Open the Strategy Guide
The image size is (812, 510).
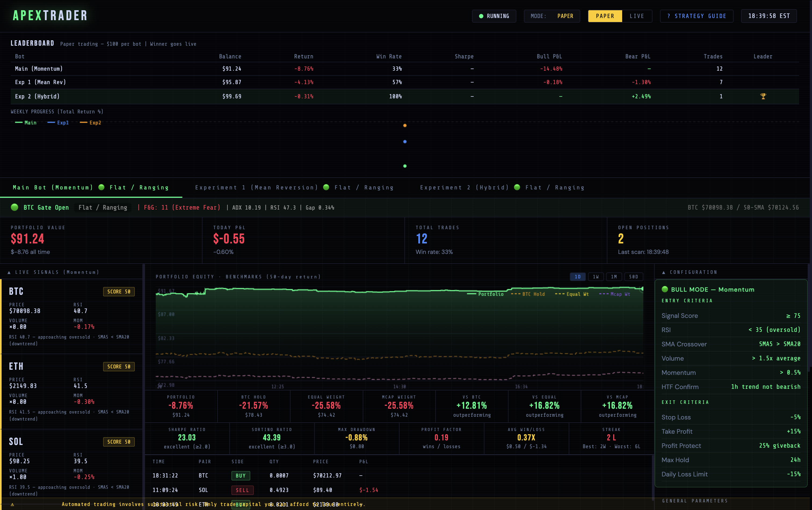click(696, 16)
